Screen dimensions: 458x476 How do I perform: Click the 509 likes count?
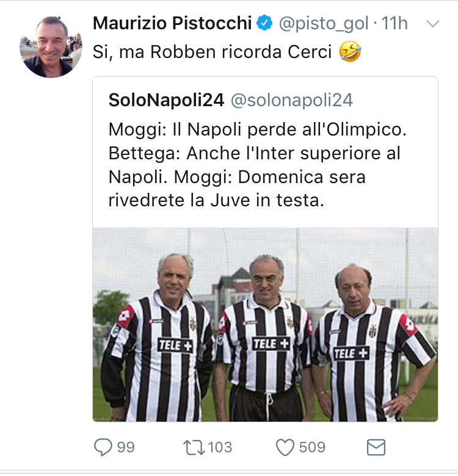(312, 447)
